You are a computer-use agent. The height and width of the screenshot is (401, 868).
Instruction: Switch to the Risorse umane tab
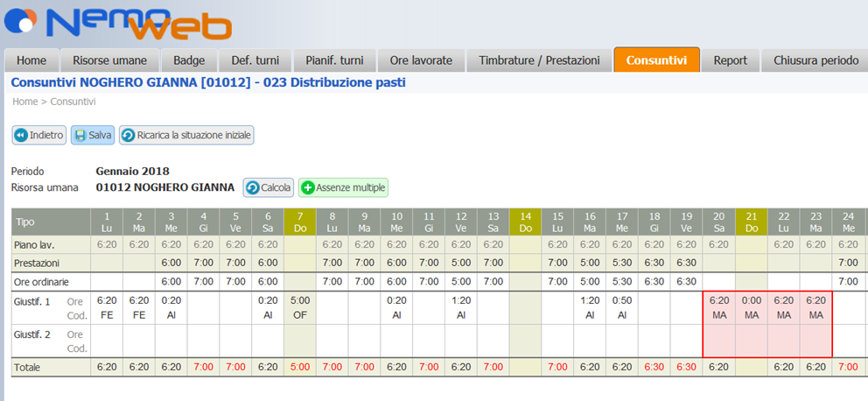[x=109, y=60]
